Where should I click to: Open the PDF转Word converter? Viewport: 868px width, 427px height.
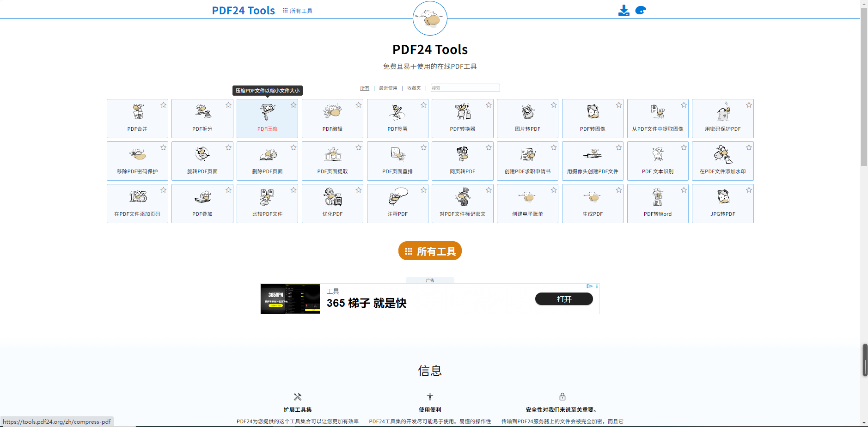click(657, 203)
